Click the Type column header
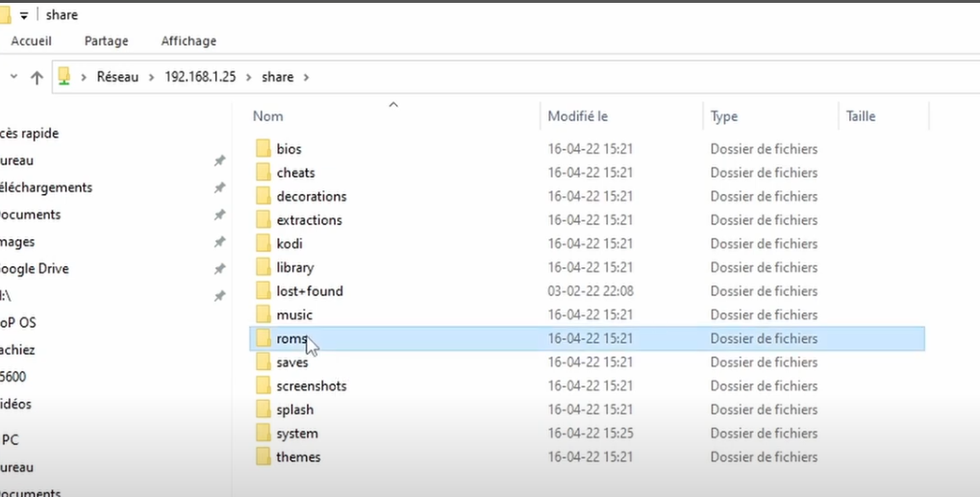This screenshot has height=497, width=980. [724, 116]
